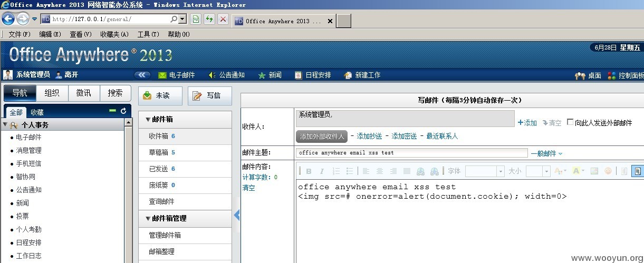The height and width of the screenshot is (263, 644).
Task: Open 新闻 shortcut in top bar
Action: pyautogui.click(x=270, y=75)
